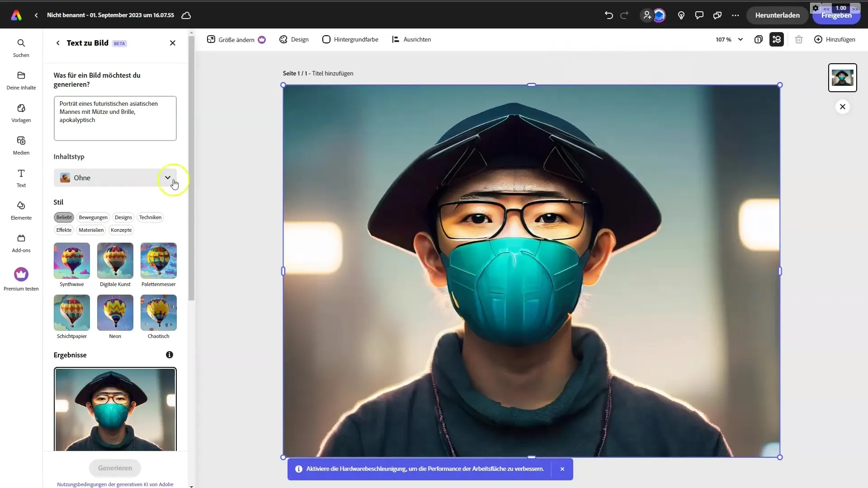Open the Adobe Express home logo
The width and height of the screenshot is (868, 488).
tap(16, 15)
